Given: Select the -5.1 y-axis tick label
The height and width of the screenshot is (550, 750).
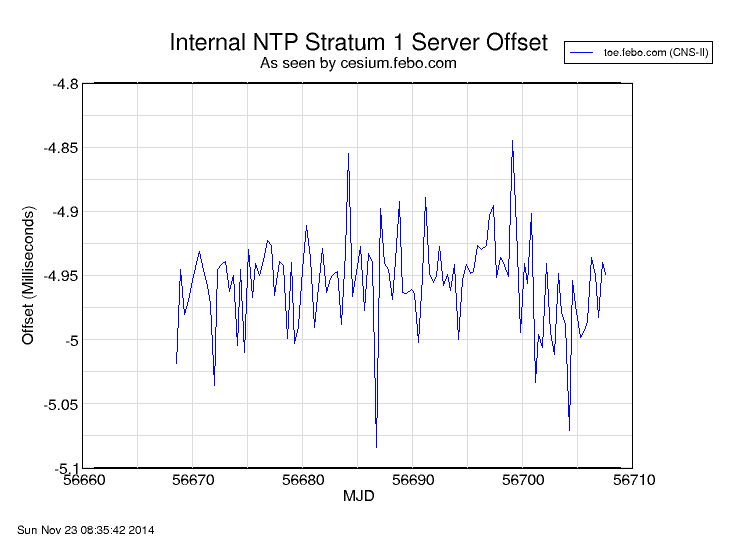Looking at the screenshot, I should point(65,468).
